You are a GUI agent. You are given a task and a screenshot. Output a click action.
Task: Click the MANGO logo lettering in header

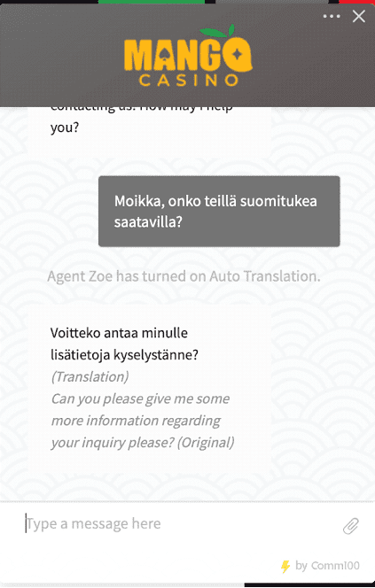(188, 54)
